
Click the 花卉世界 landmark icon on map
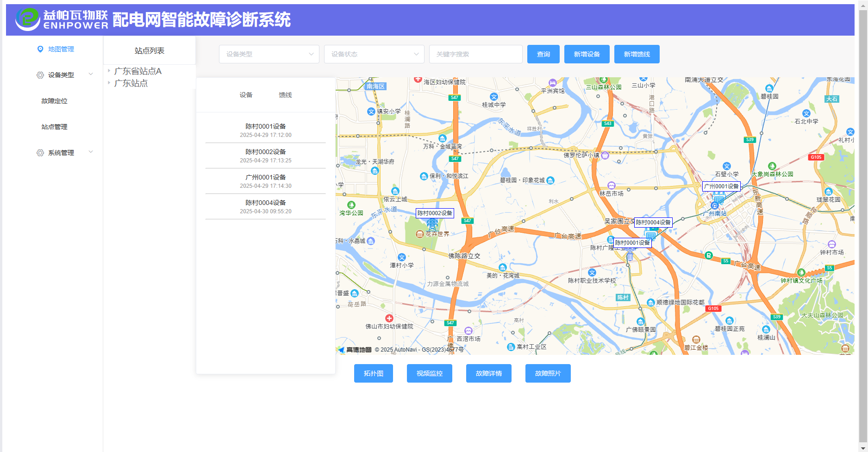[420, 234]
